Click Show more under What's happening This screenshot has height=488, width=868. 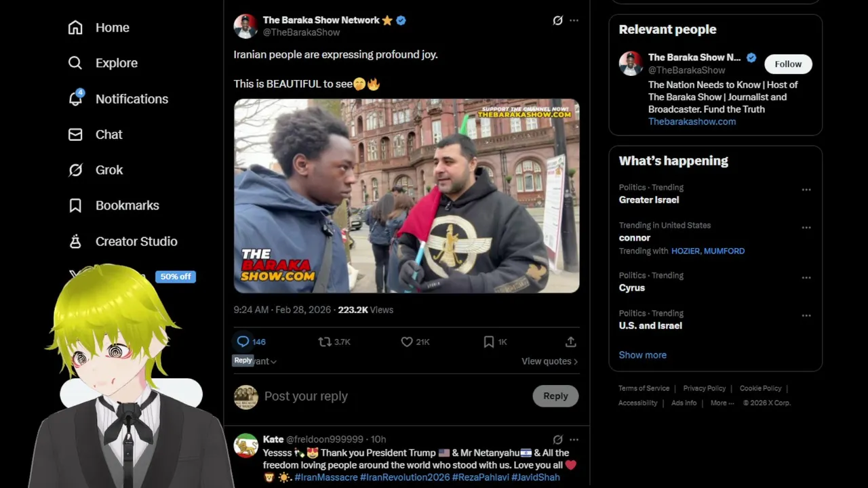point(642,355)
